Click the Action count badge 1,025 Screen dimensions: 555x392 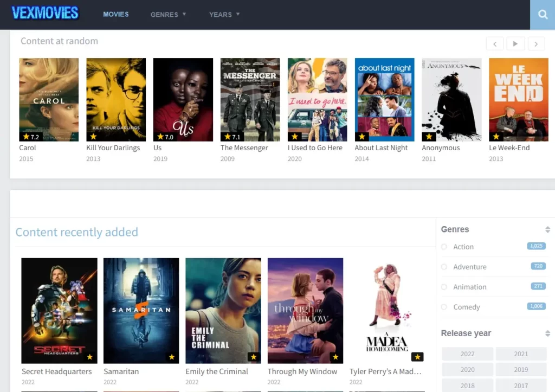click(536, 246)
